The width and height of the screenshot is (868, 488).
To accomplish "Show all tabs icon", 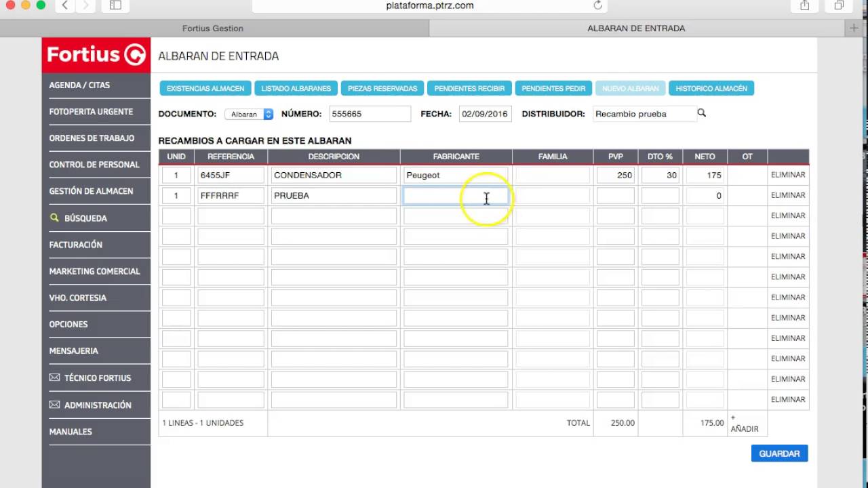I will pos(839,5).
